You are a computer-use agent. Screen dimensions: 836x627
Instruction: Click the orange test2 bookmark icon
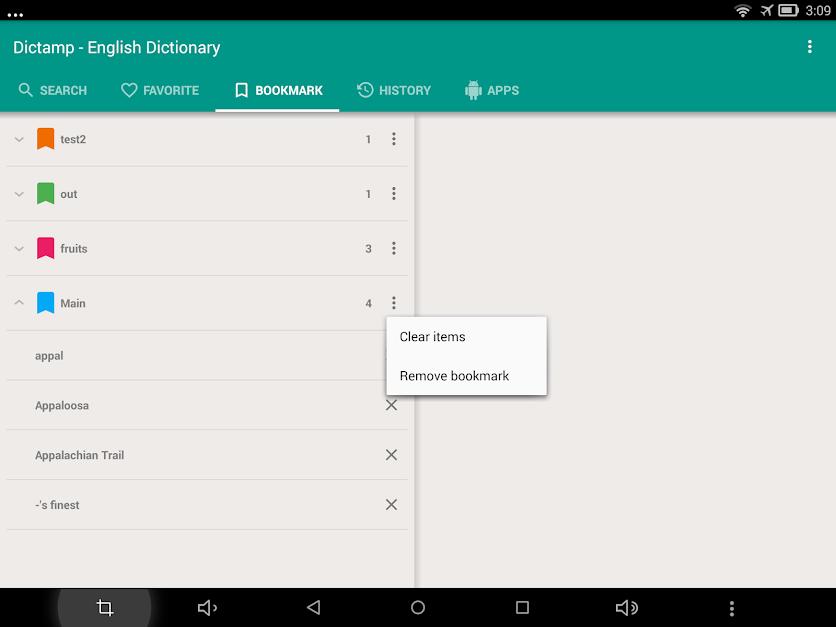click(45, 139)
